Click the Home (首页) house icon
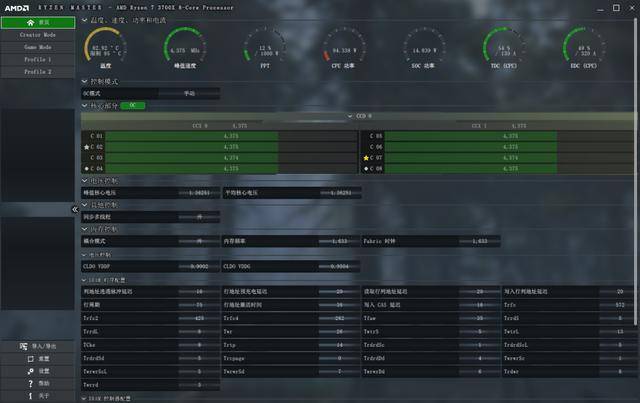This screenshot has height=403, width=640. click(30, 21)
